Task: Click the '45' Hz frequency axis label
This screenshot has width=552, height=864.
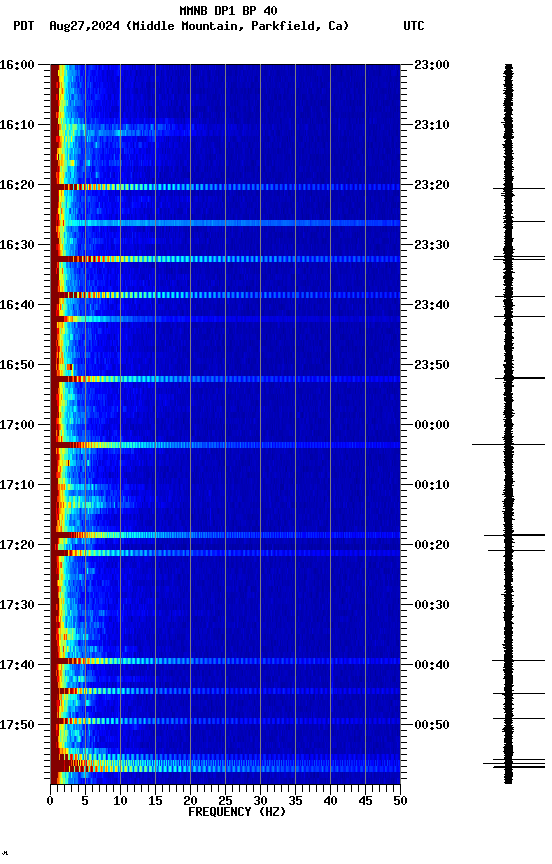Action: tap(365, 801)
